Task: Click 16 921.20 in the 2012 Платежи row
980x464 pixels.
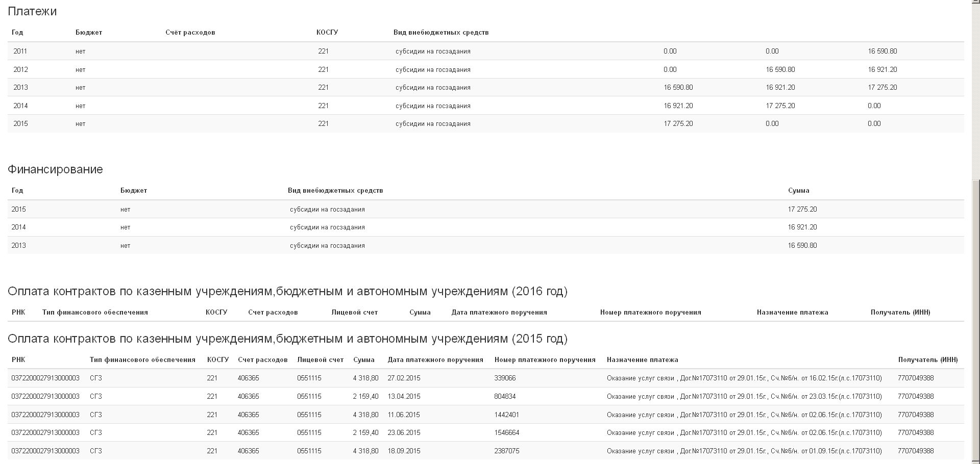Action: pos(883,69)
